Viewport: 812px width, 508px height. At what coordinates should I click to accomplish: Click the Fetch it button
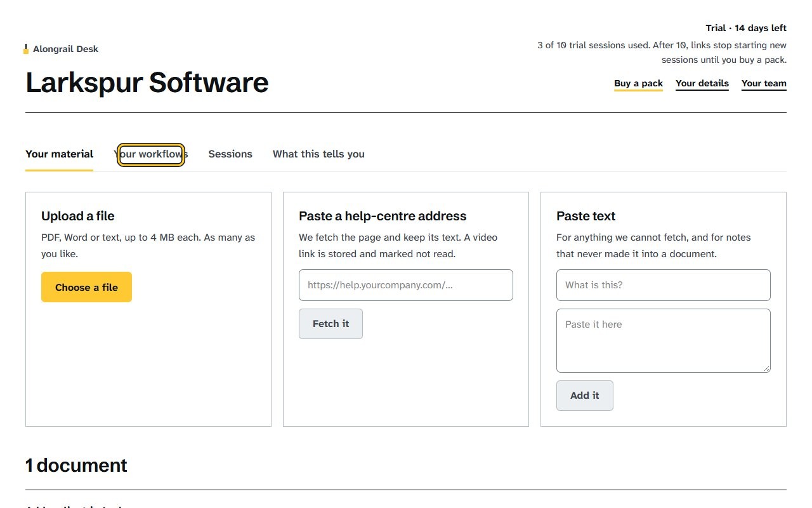[x=331, y=324]
